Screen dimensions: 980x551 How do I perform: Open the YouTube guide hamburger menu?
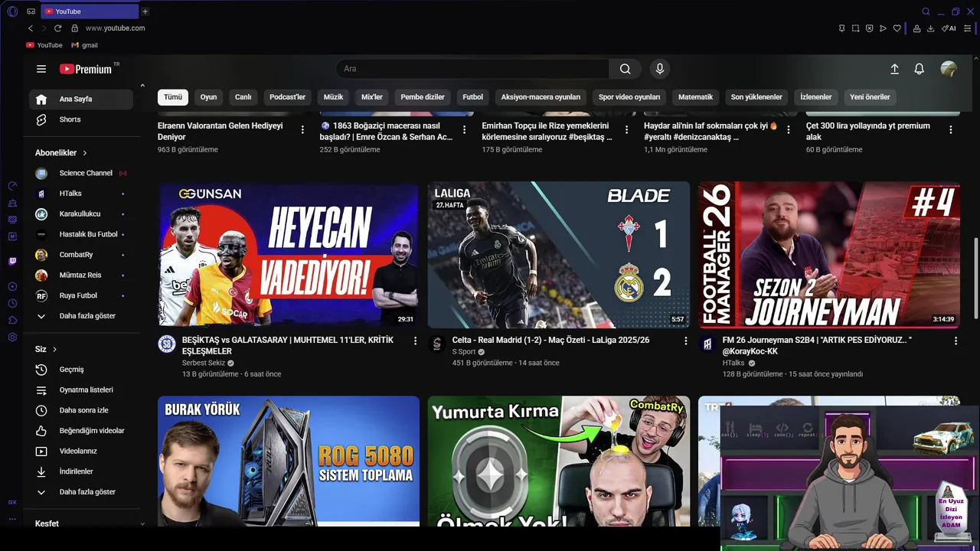(x=41, y=69)
